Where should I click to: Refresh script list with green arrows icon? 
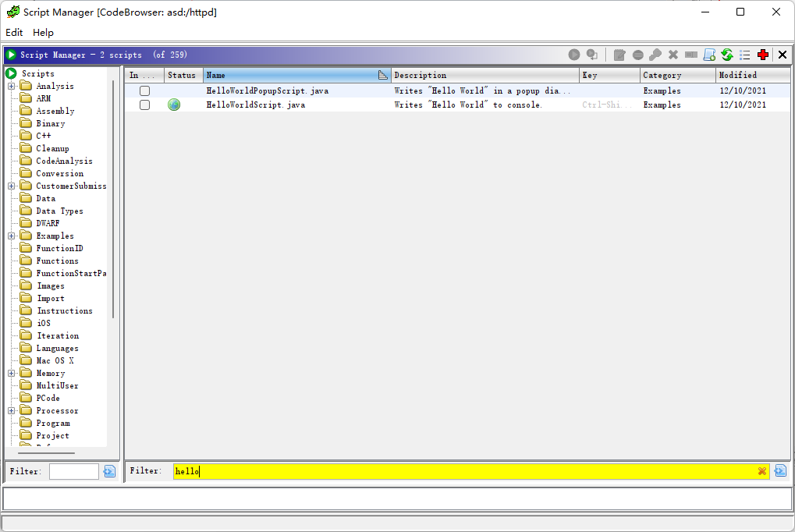click(x=727, y=55)
